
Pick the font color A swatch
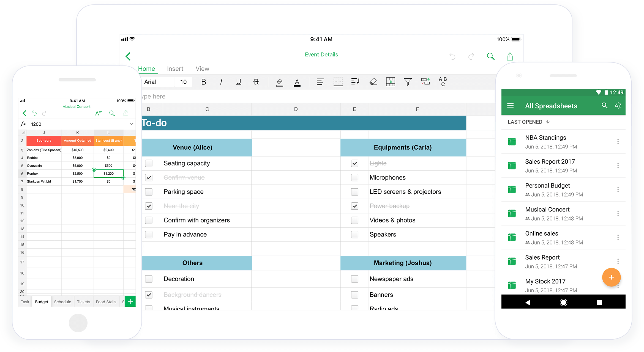(x=297, y=82)
